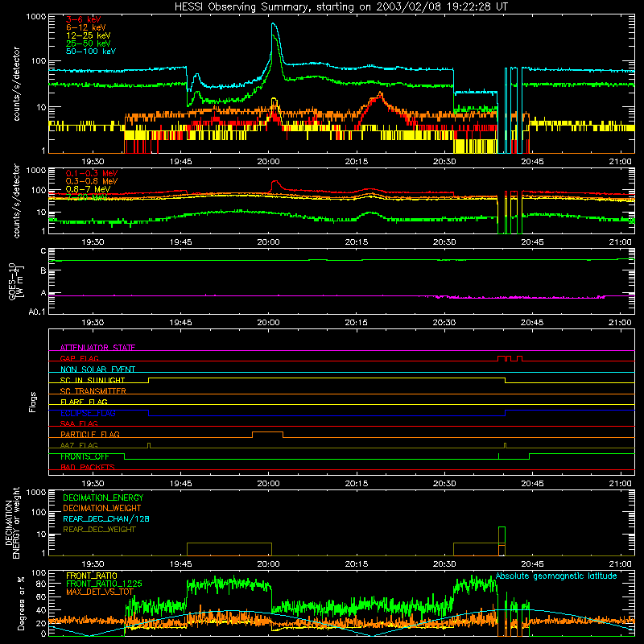Click the SC_IN_SUNLIGHT flag label

pyautogui.click(x=93, y=380)
